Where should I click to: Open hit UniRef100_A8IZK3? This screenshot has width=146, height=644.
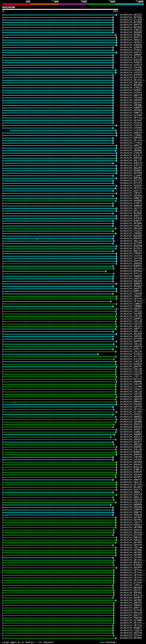[131, 15]
